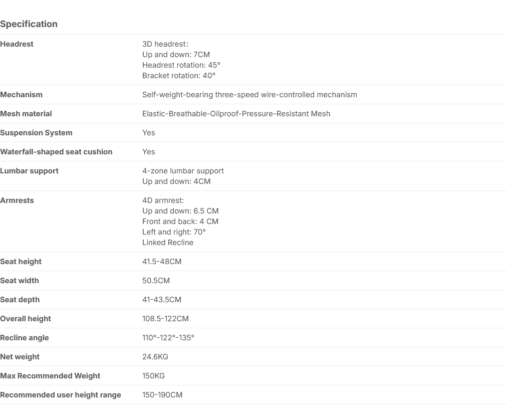Select the Recline angle value
507x420 pixels.
point(168,338)
